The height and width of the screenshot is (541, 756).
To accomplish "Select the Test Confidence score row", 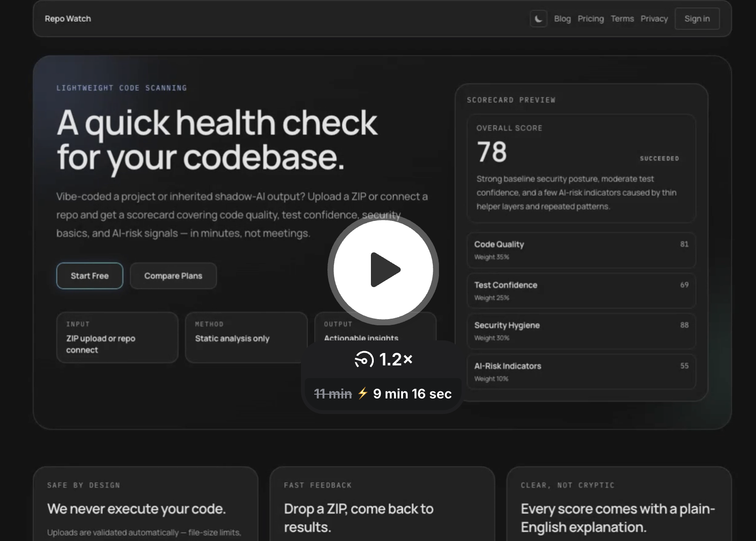I will 581,291.
